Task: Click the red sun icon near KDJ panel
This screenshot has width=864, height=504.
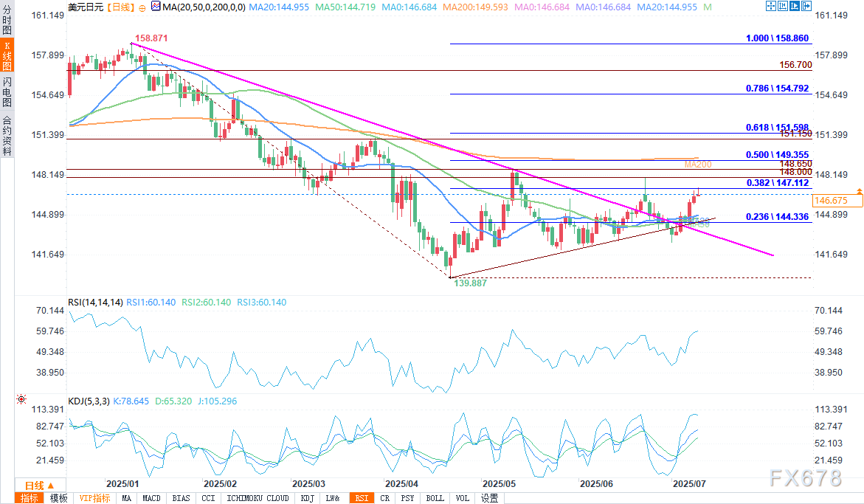Action: [21, 399]
